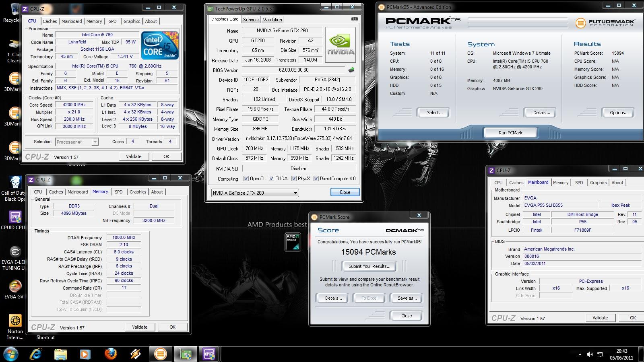Click the Intel Core i5 logo in CPU-Z
644x362 pixels.
coord(160,45)
